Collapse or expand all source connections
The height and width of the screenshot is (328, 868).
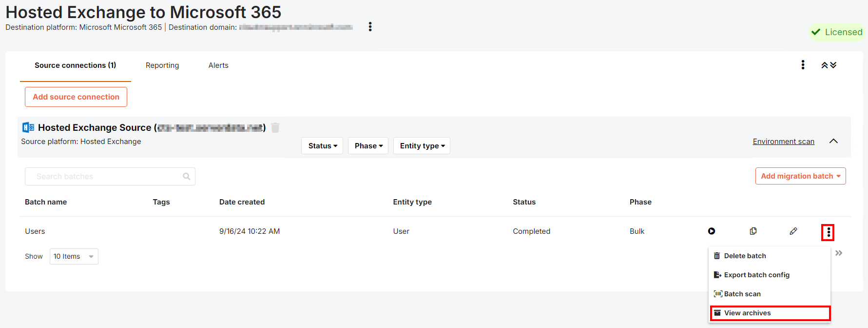[x=829, y=65]
